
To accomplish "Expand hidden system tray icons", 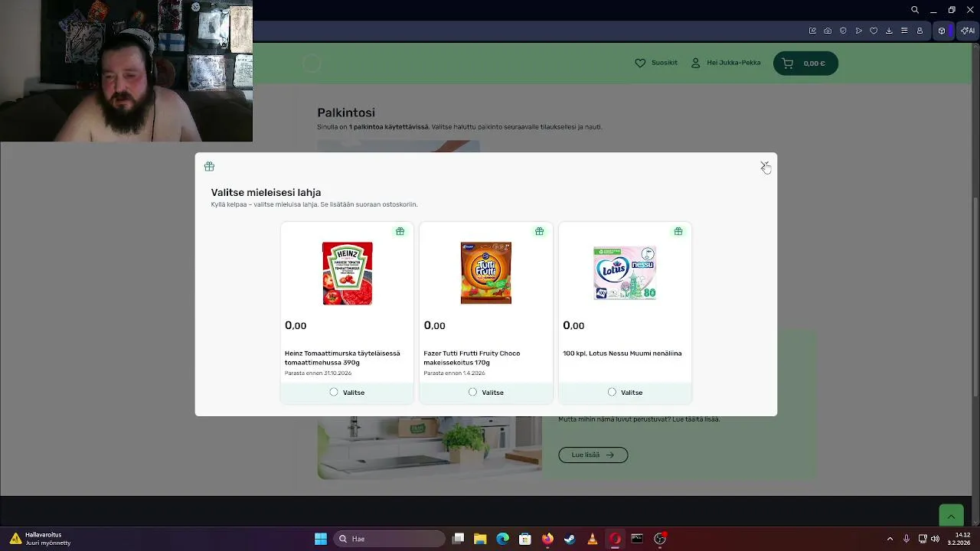I will (x=890, y=539).
